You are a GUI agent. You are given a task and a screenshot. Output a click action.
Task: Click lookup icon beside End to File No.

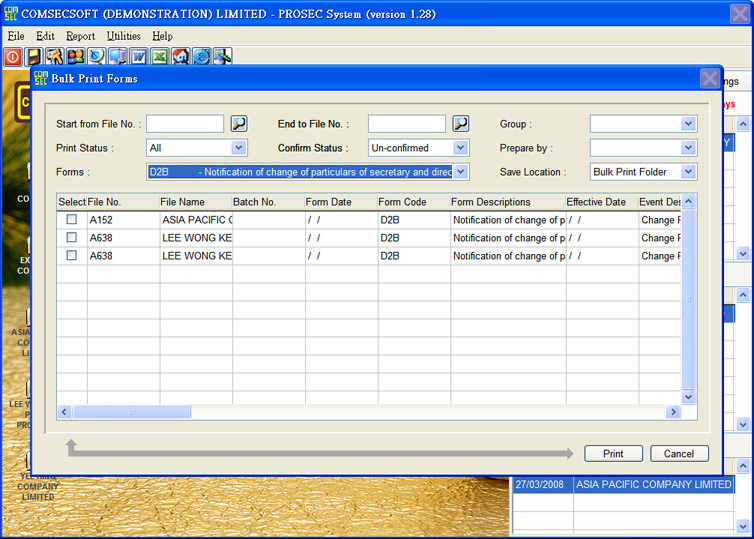pos(460,124)
